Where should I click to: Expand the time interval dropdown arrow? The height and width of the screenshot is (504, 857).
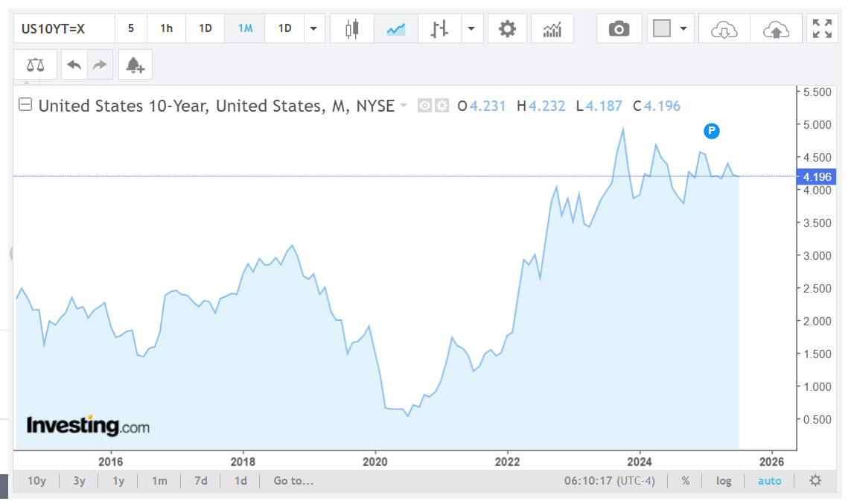point(313,29)
